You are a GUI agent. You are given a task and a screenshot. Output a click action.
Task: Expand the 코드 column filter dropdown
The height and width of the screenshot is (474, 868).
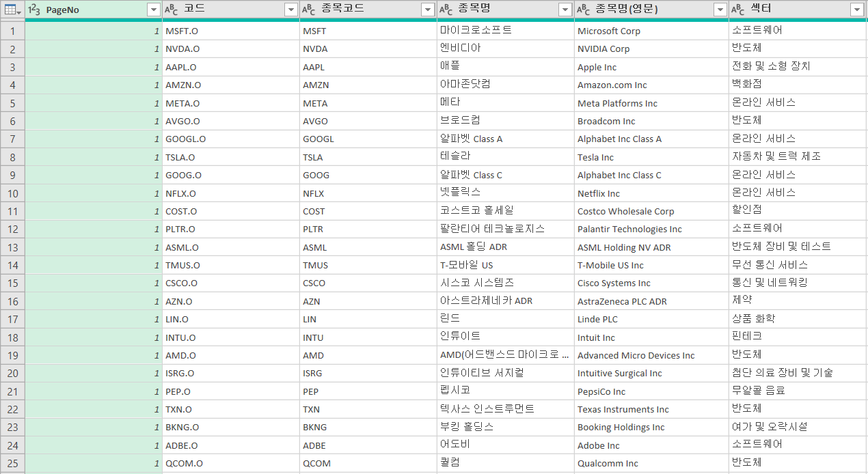pos(290,10)
